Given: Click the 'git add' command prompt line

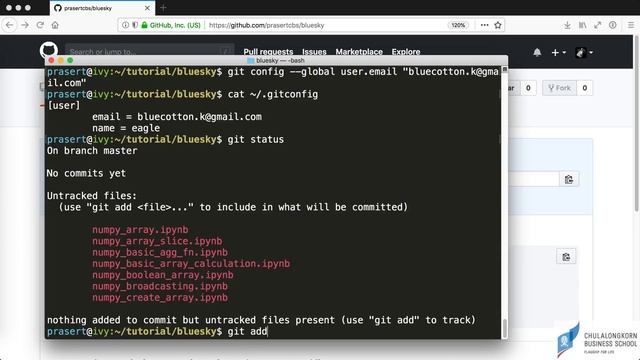Looking at the screenshot, I should pos(157,331).
